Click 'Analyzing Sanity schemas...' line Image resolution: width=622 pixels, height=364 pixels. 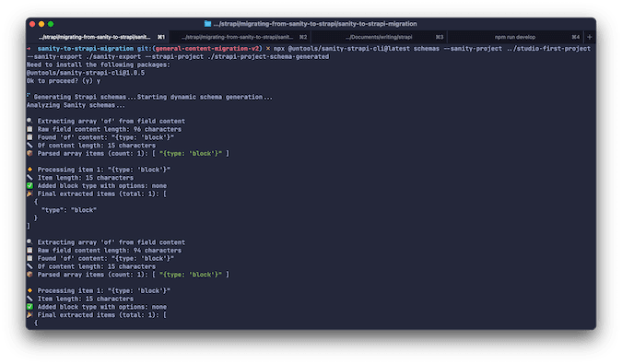(76, 105)
